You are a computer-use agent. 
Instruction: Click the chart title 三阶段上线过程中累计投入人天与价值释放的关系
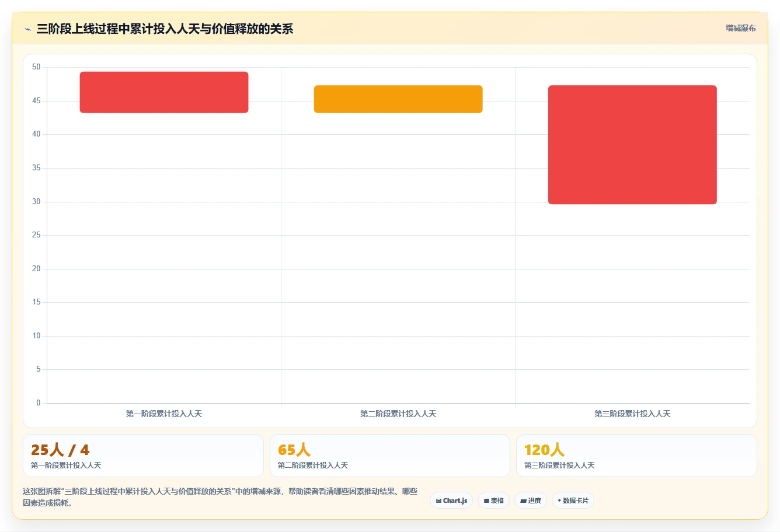click(165, 29)
